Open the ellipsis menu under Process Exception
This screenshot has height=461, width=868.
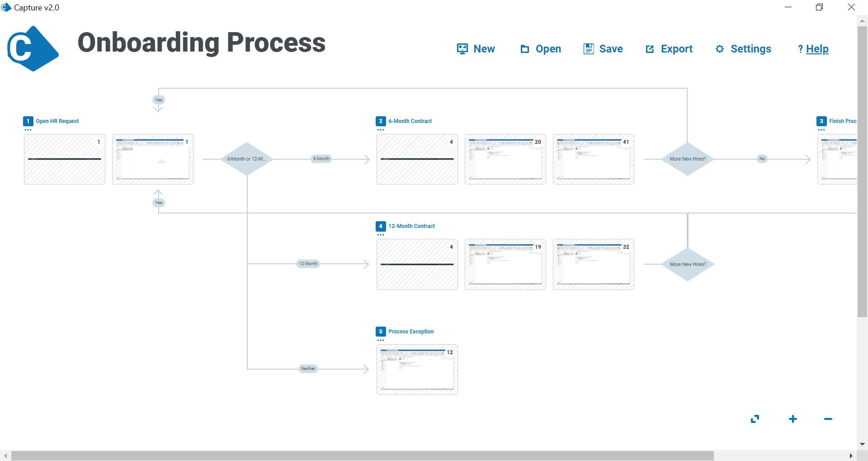click(x=381, y=340)
